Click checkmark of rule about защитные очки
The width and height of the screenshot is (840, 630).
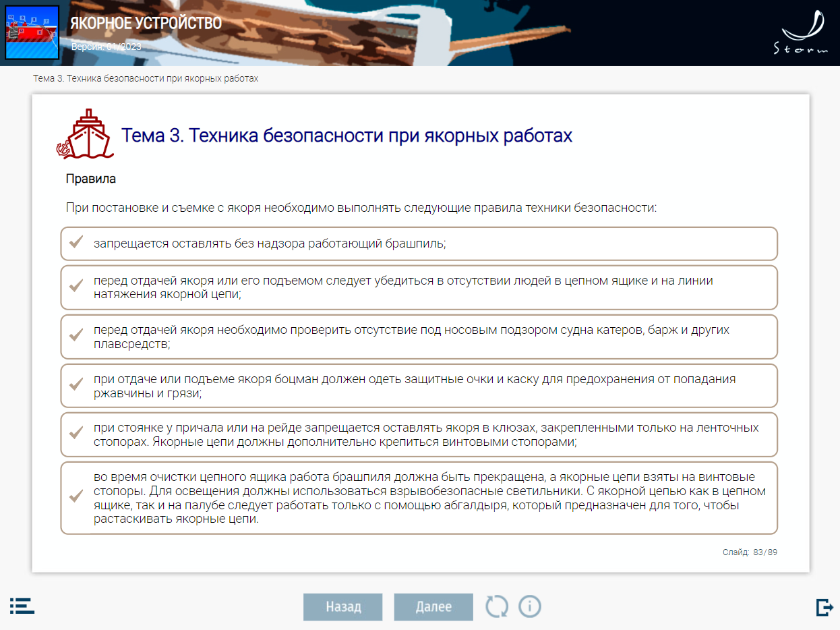76,386
